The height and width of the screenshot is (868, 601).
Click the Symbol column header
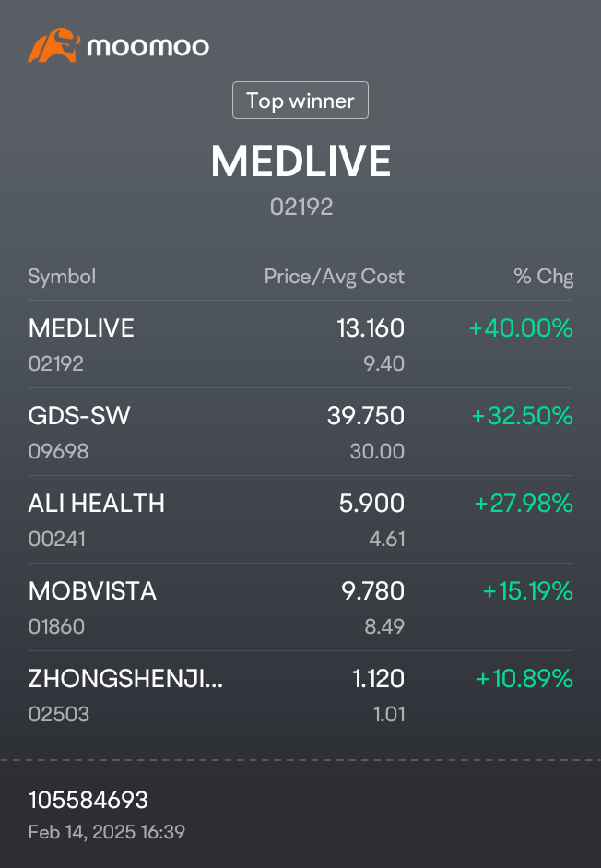pyautogui.click(x=62, y=276)
